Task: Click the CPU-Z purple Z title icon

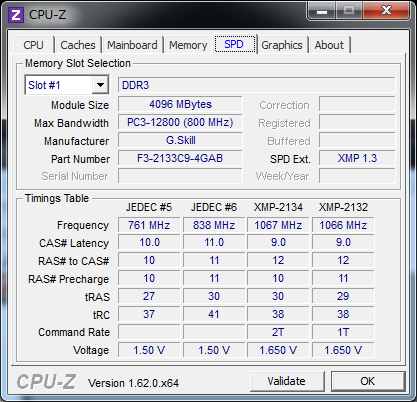Action: point(16,15)
